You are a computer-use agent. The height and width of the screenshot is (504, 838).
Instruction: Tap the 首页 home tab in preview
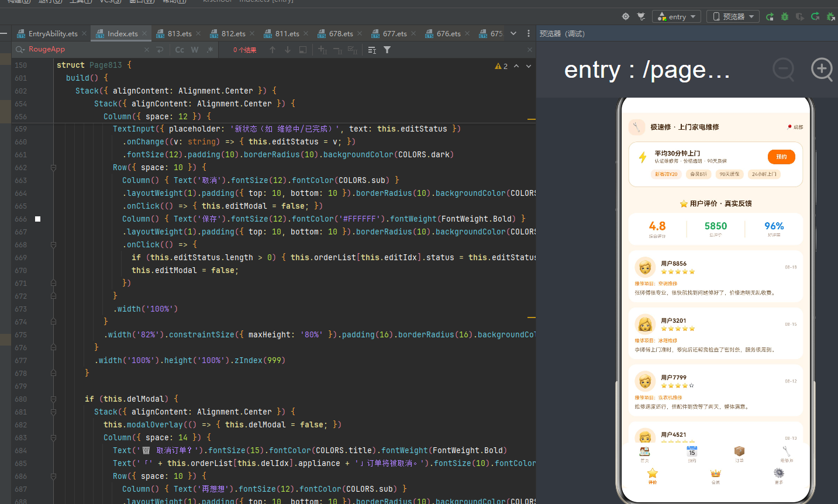[644, 454]
